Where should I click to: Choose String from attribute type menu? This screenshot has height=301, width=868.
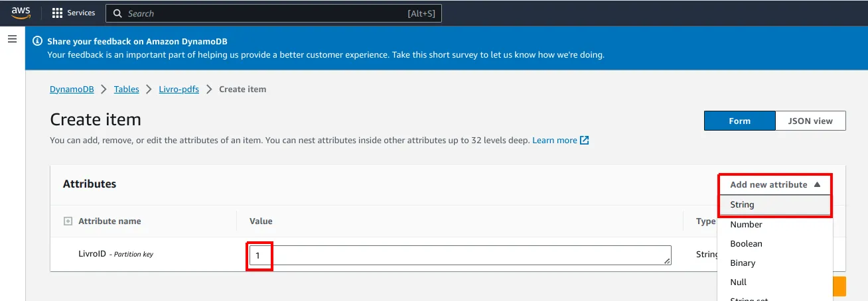pyautogui.click(x=775, y=205)
